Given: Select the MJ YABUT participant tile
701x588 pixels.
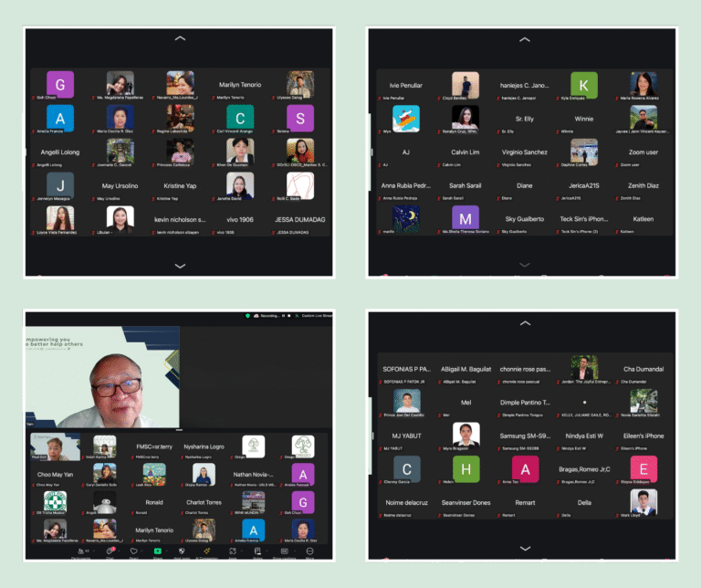Looking at the screenshot, I should pyautogui.click(x=407, y=436).
